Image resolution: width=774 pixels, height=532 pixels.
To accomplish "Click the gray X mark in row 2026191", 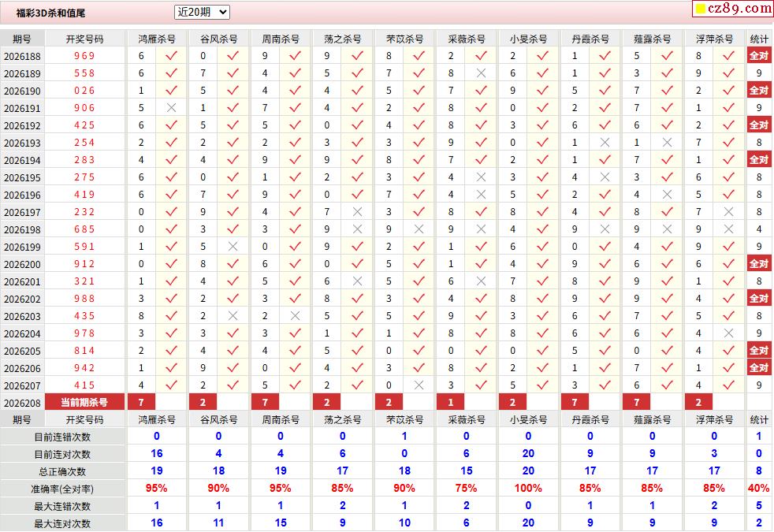I will tap(171, 108).
